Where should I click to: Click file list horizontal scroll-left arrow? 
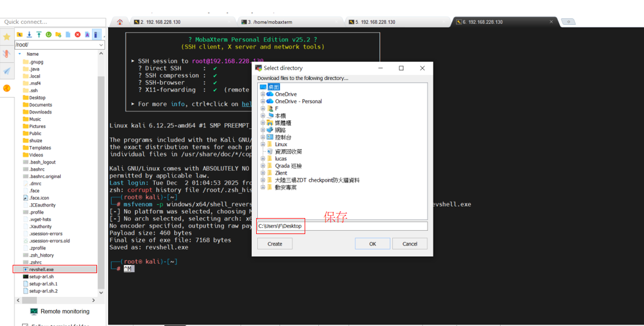[x=19, y=301]
